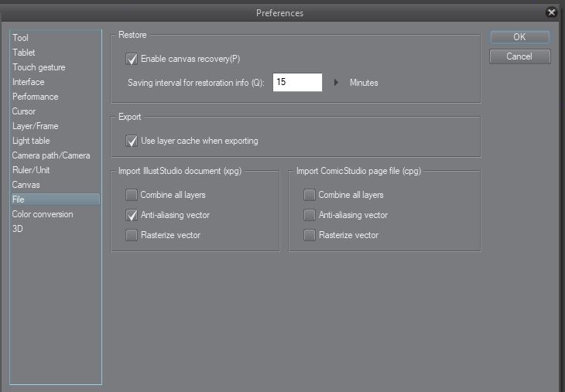Screen dimensions: 565x392
Task: Toggle Use layer cache when exporting
Action: coord(132,141)
